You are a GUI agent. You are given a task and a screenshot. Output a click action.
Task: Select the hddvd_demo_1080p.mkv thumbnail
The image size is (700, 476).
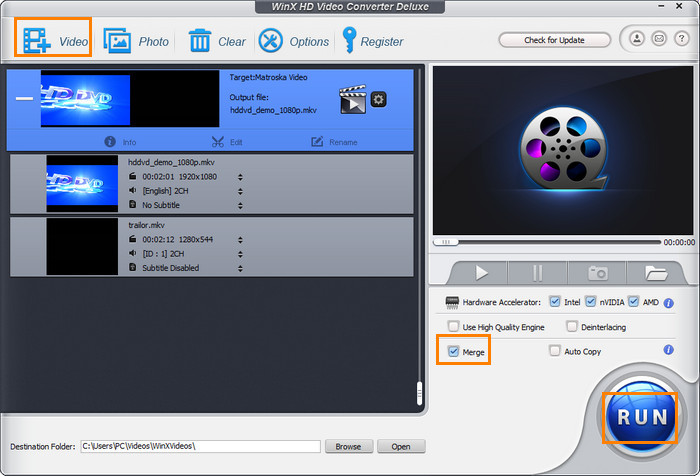pos(82,184)
